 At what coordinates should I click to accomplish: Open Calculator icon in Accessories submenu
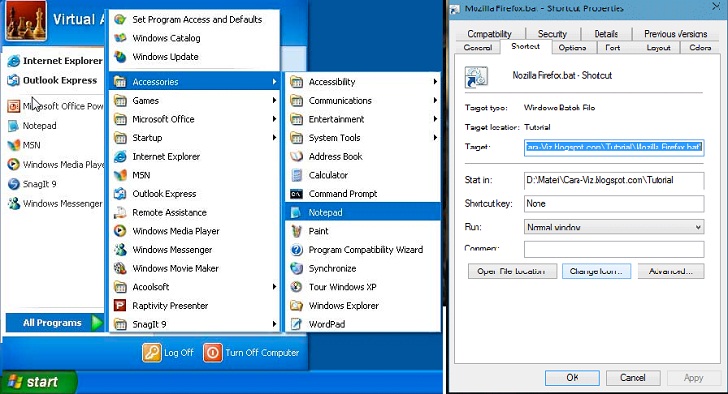coord(296,175)
